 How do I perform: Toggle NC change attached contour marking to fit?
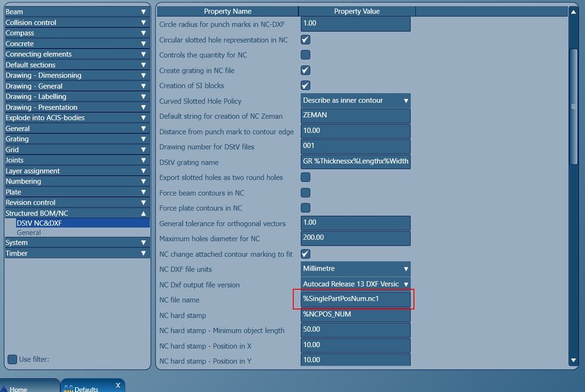coord(305,254)
